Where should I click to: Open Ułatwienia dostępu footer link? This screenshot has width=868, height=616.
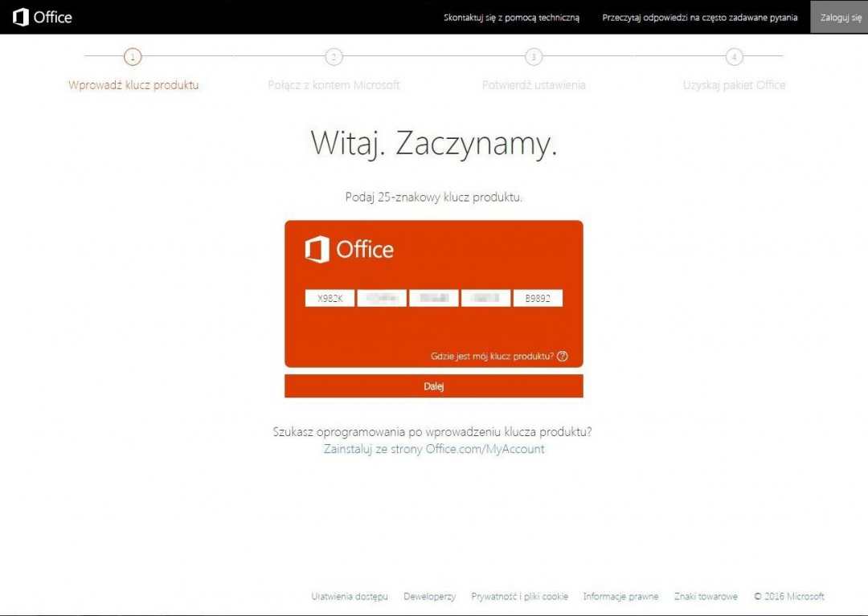coord(350,596)
